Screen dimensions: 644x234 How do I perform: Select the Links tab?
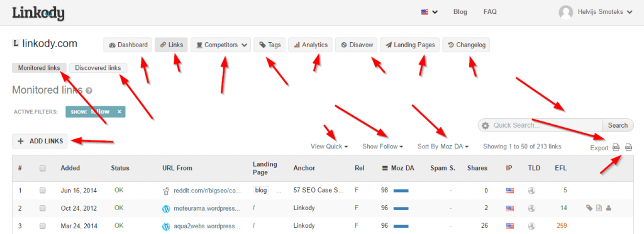coord(171,45)
